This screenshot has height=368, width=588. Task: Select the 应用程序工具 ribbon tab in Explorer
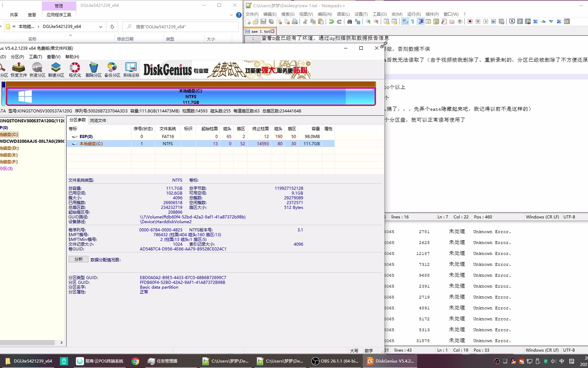coord(59,15)
